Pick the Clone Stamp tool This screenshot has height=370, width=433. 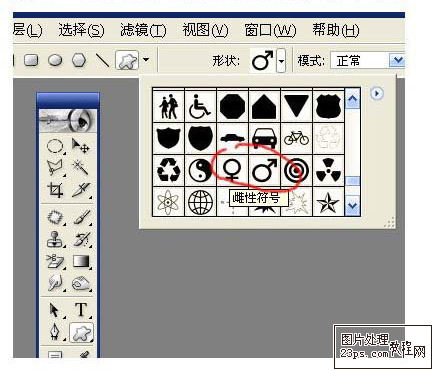(55, 239)
